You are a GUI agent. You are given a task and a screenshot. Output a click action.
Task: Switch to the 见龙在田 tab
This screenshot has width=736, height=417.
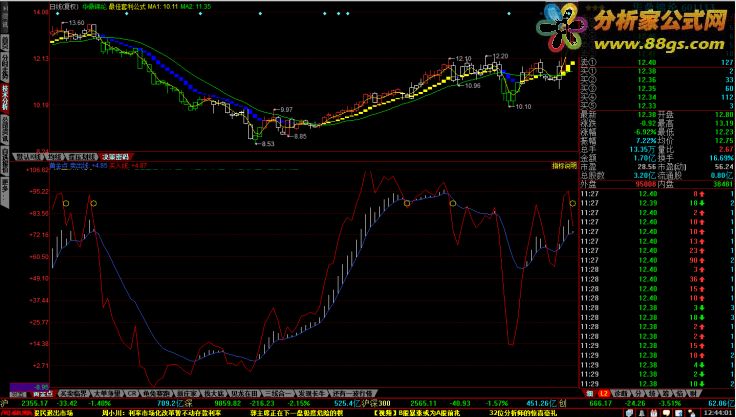(x=245, y=394)
